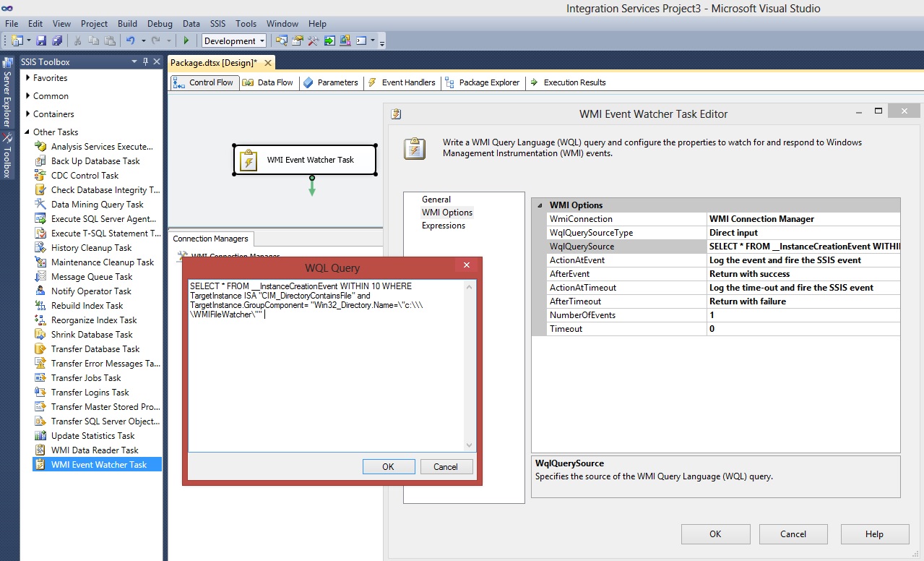The height and width of the screenshot is (561, 924).
Task: Click inside the WQL Query text area
Action: 326,365
